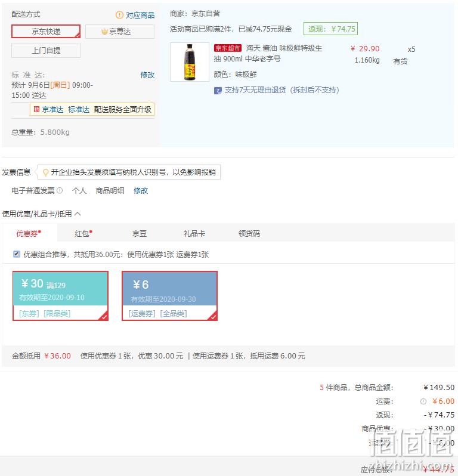Image resolution: width=458 pixels, height=476 pixels.
Task: Click the 电子普通发票 invoice type text
Action: click(x=33, y=191)
